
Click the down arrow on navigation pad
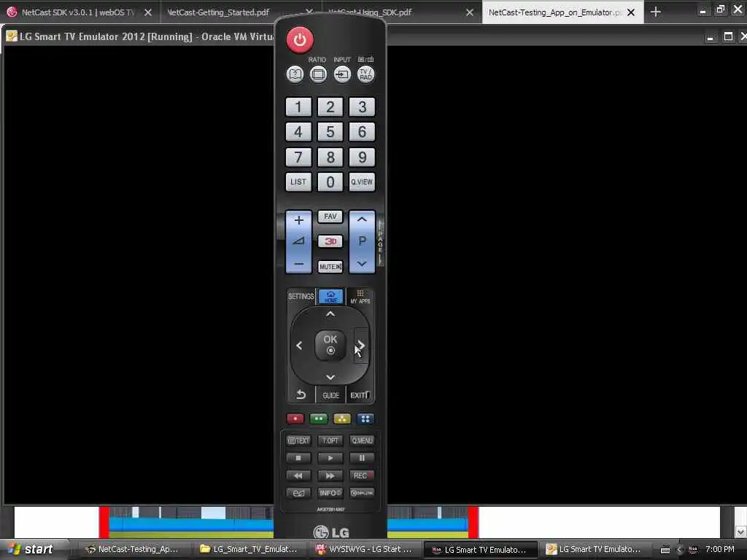coord(330,377)
